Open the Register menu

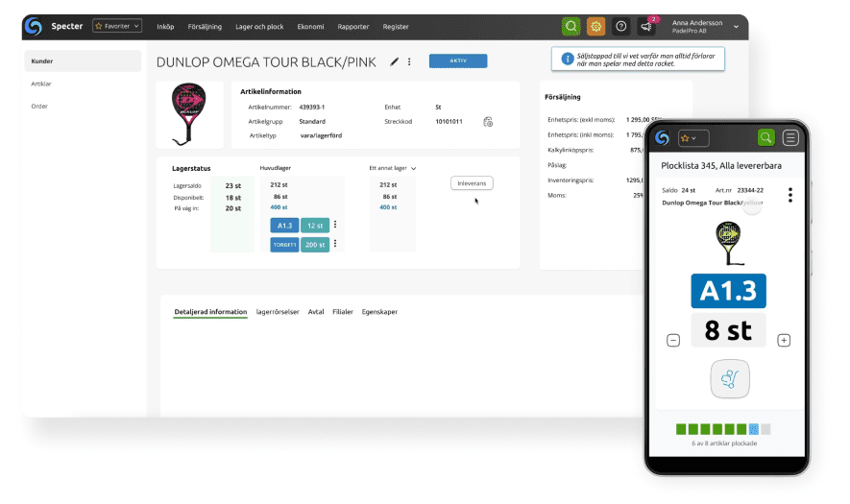396,27
